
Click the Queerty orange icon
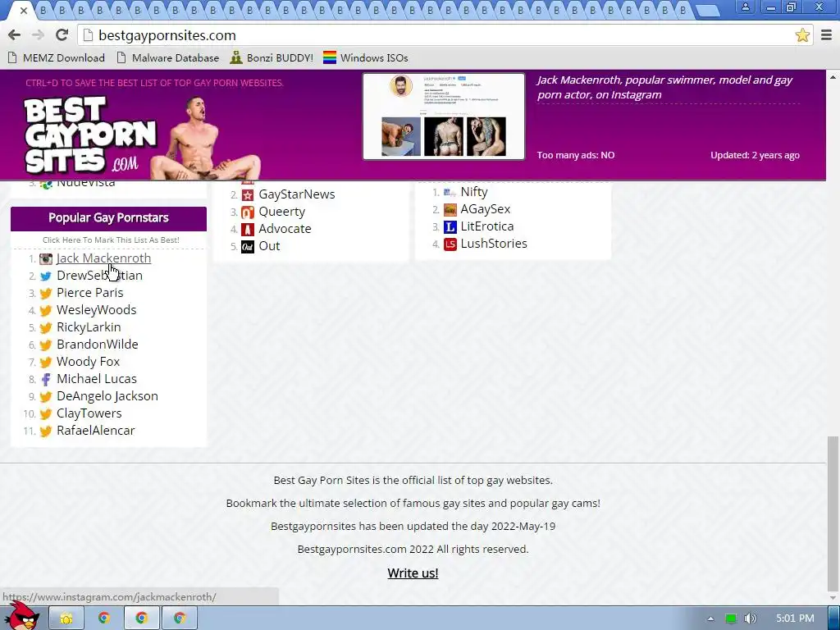pyautogui.click(x=248, y=212)
